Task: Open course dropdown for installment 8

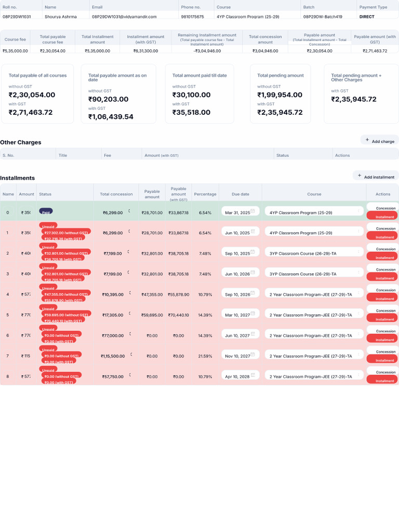Action: click(x=314, y=376)
